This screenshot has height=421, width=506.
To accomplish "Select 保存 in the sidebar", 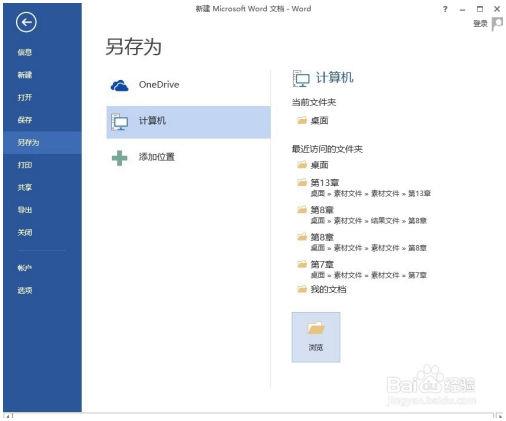I will point(25,120).
